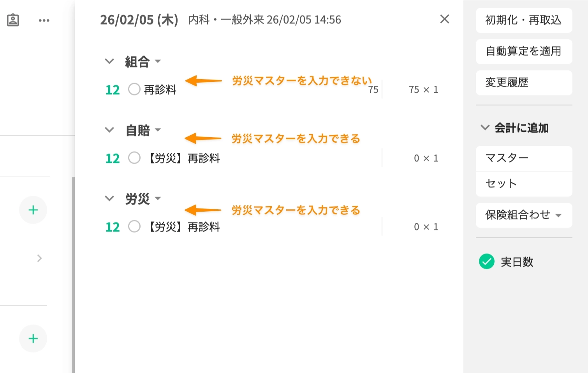Choose セット under 会計に追加
The width and height of the screenshot is (588, 373).
(x=524, y=184)
